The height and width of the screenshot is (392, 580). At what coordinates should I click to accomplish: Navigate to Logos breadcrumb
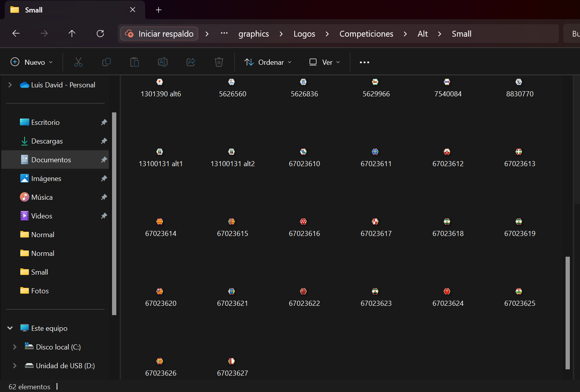point(304,34)
